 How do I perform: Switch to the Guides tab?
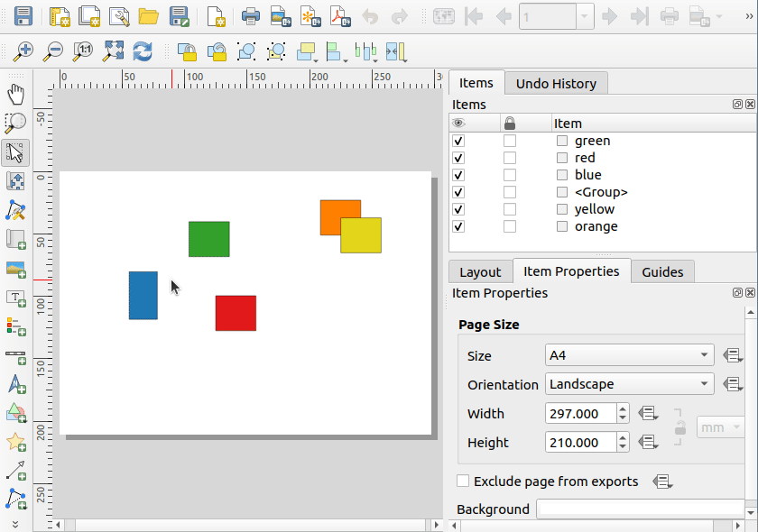[x=662, y=271]
